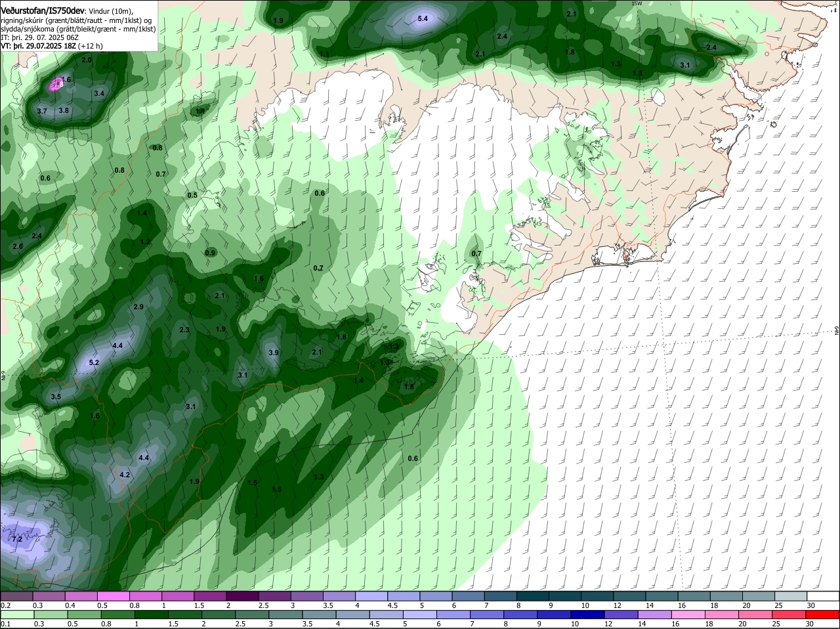The image size is (840, 629).
Task: Click the 2.9 precipitation value on the map
Action: (138, 307)
